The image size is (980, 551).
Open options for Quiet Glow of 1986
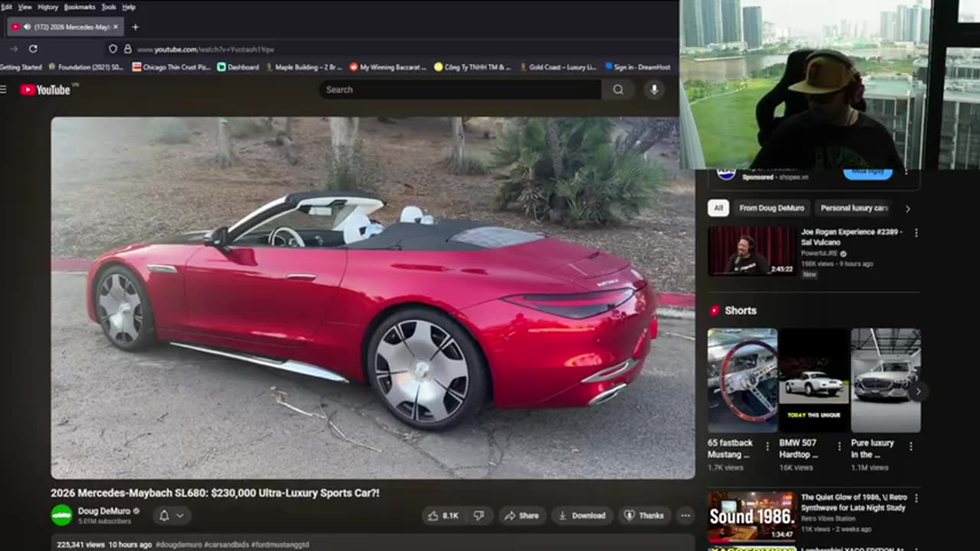pos(916,498)
